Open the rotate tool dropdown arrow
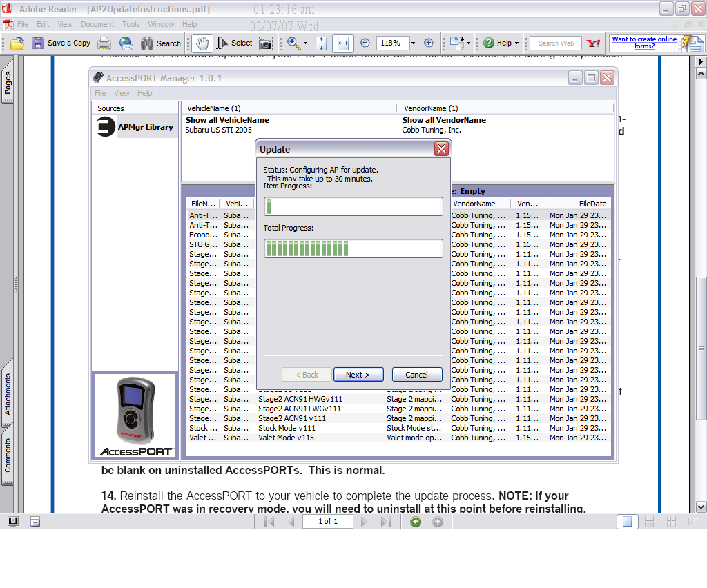This screenshot has height=588, width=707. click(x=469, y=43)
